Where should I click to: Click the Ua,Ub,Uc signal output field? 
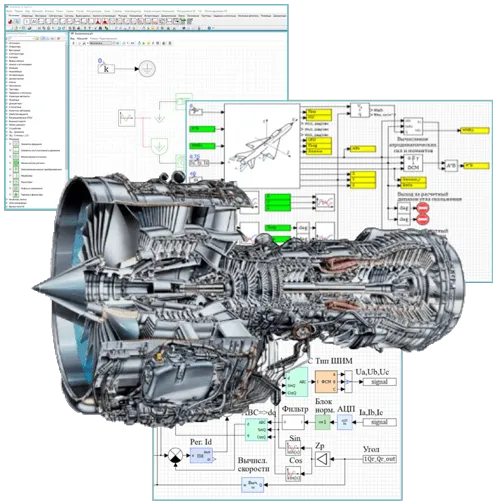tap(380, 382)
